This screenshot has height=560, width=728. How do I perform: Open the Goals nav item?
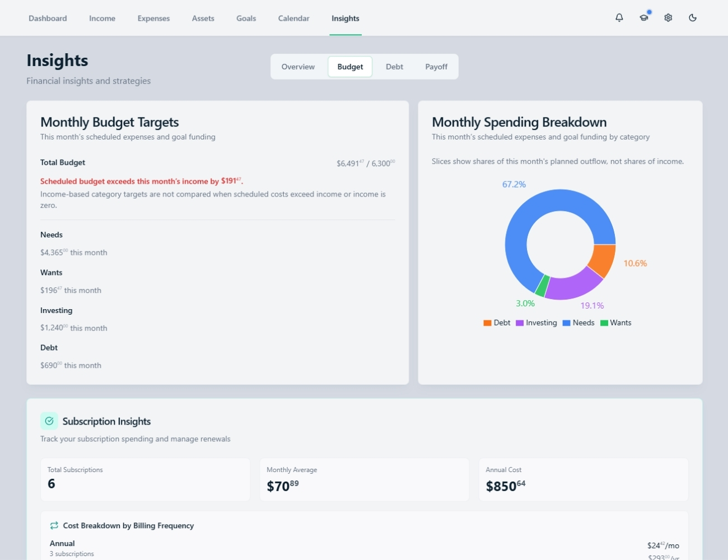246,18
